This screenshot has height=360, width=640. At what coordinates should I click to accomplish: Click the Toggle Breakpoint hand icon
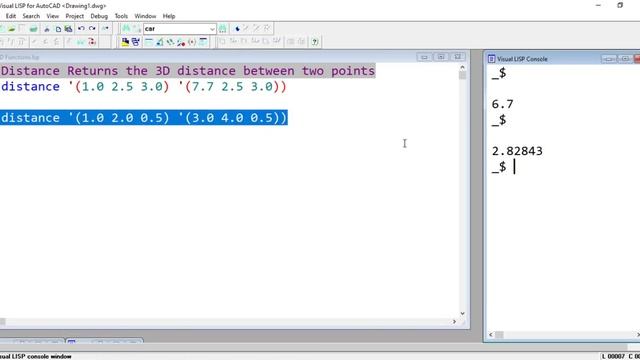69,42
